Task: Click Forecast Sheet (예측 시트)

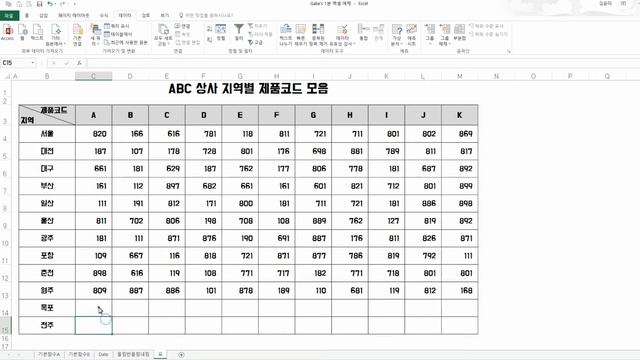Action: [411, 35]
